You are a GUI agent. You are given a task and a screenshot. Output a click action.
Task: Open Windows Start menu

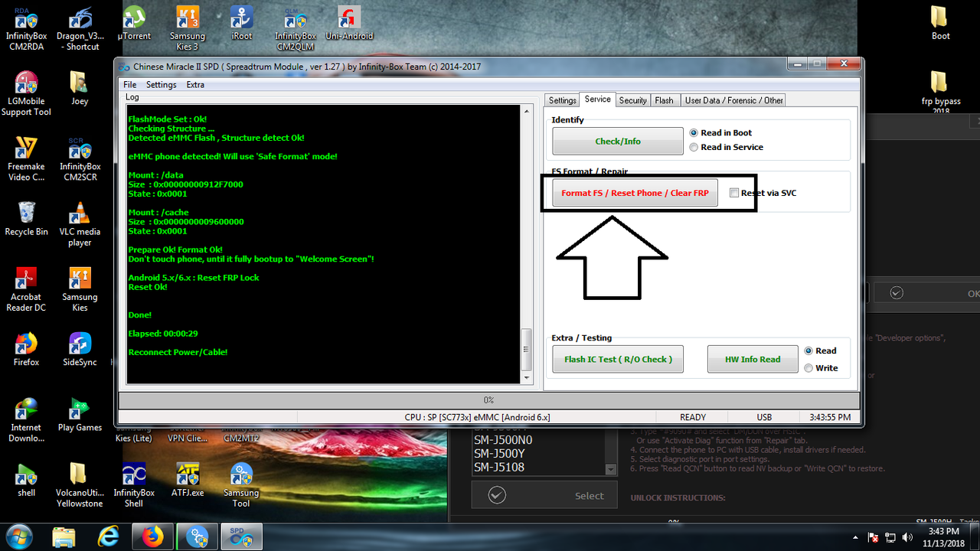point(18,536)
